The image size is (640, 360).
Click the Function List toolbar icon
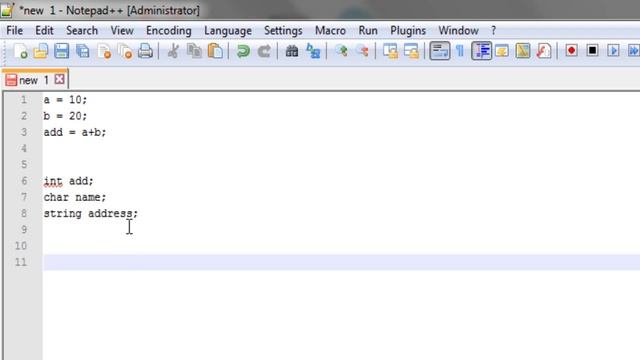tap(544, 51)
